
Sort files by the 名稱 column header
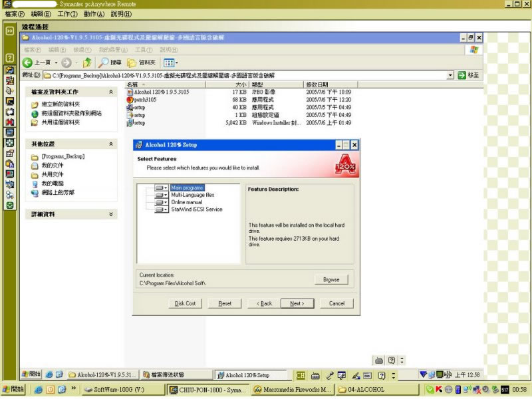pos(165,84)
